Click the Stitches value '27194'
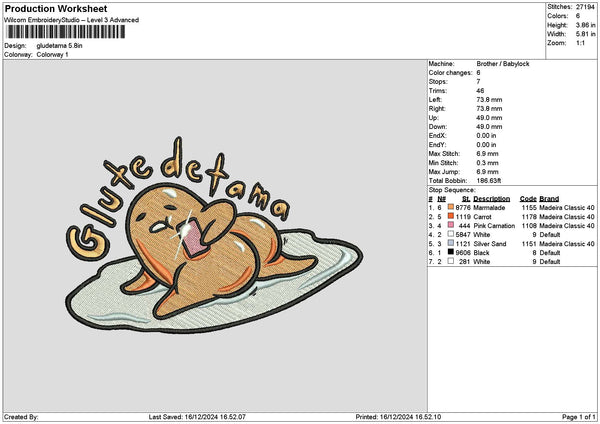Image resolution: width=600 pixels, height=424 pixels. [585, 7]
